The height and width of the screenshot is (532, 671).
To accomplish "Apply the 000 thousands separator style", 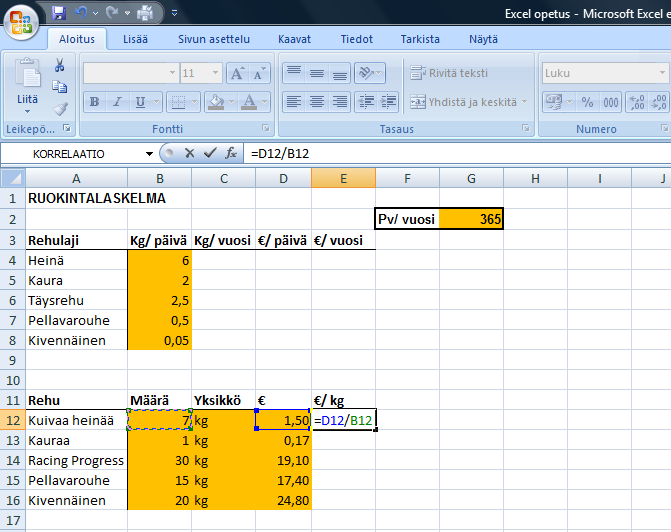I will click(x=611, y=102).
